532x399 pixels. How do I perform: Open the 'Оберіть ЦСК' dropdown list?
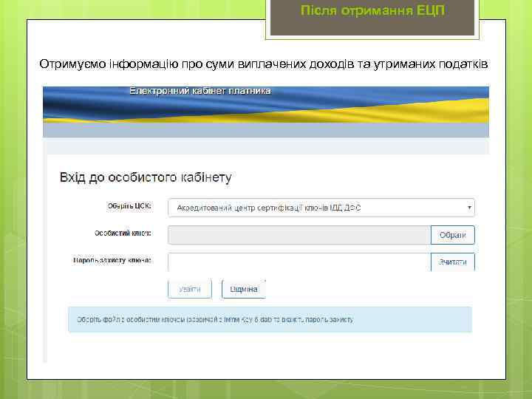coord(321,208)
